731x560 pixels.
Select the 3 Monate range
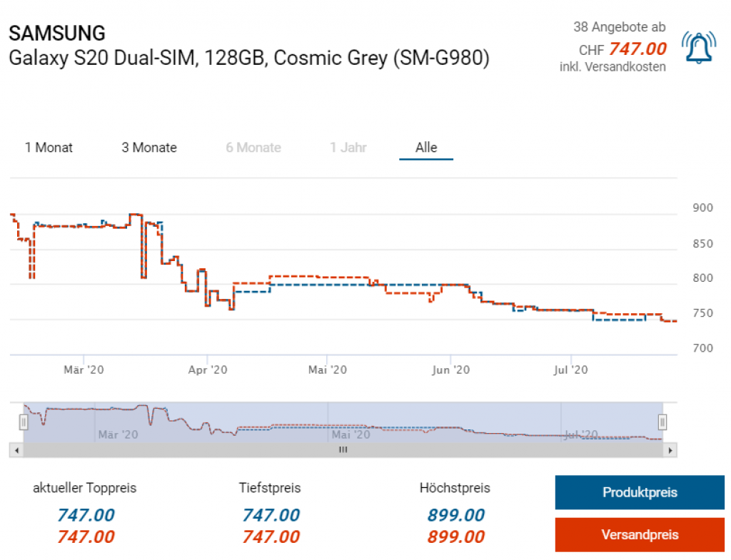pos(149,148)
